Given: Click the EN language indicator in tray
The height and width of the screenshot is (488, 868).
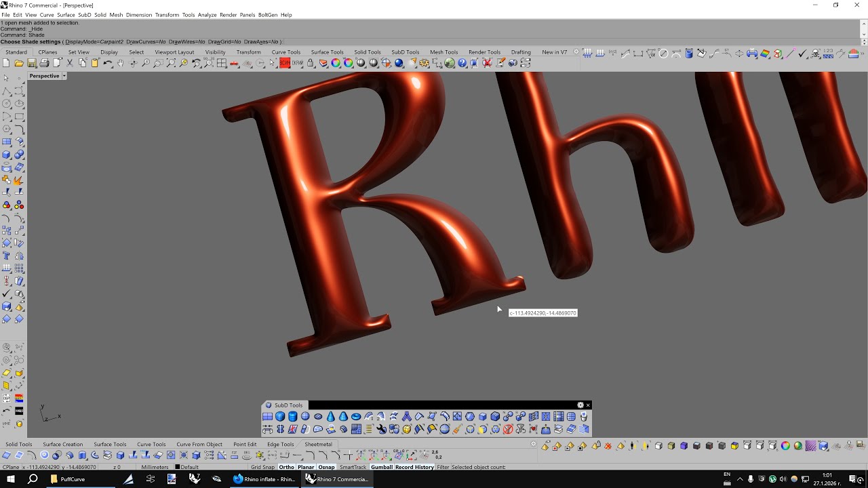Looking at the screenshot, I should click(727, 474).
